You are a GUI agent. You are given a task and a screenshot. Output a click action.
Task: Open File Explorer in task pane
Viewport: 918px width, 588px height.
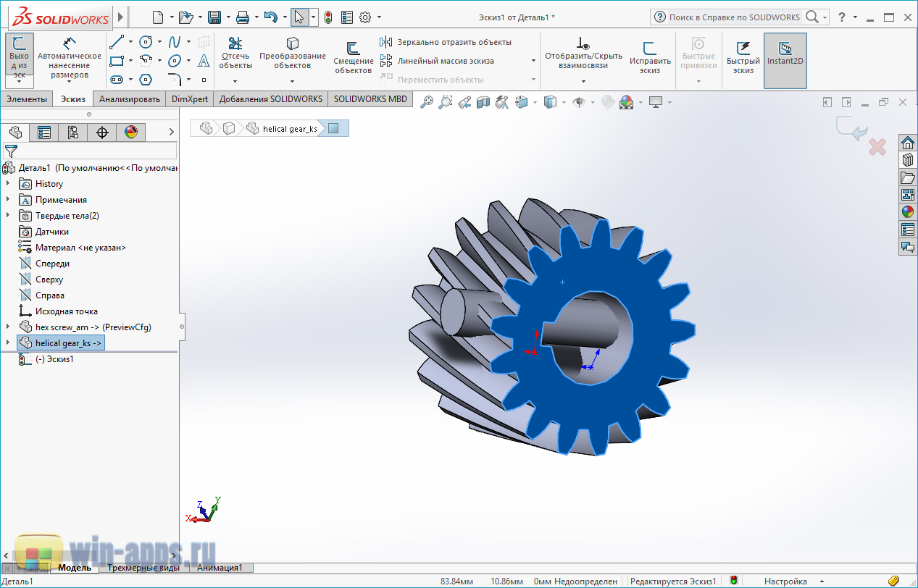pyautogui.click(x=908, y=177)
